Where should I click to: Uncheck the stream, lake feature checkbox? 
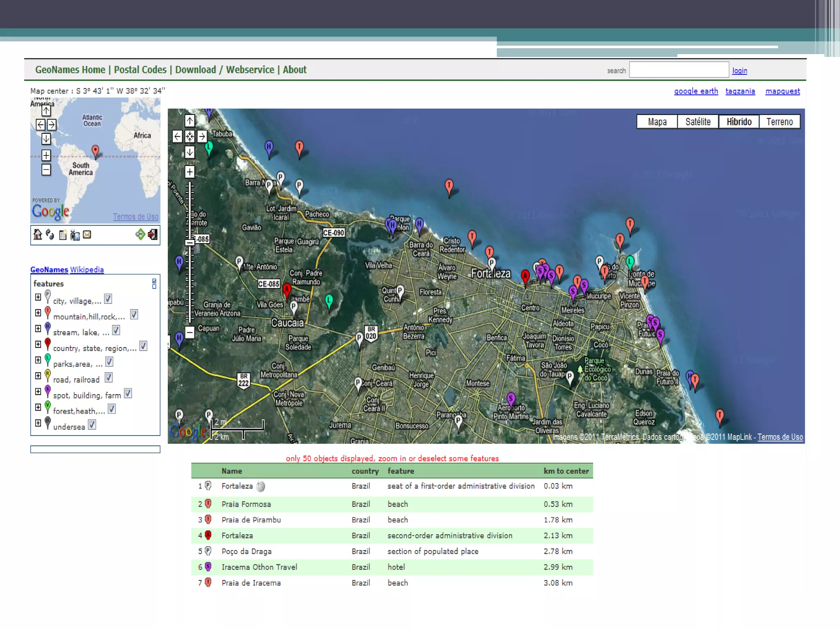click(x=116, y=331)
